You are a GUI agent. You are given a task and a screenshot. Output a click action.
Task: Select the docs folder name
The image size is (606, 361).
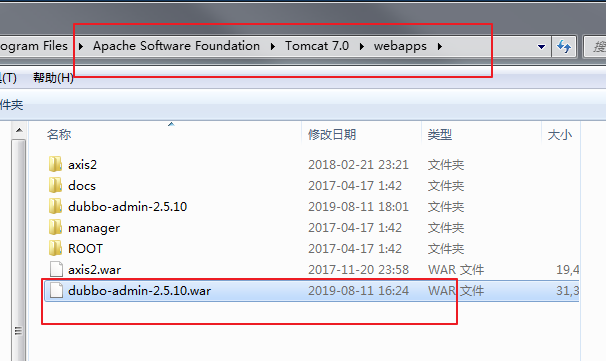[x=82, y=186]
